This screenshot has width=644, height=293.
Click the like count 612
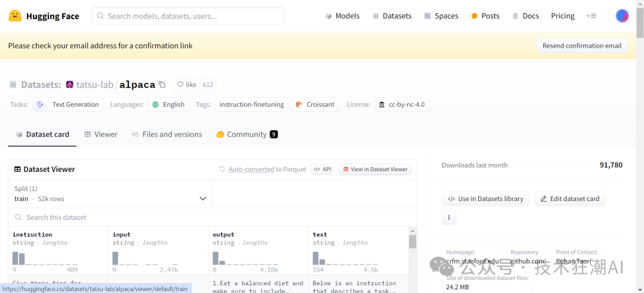tap(208, 85)
